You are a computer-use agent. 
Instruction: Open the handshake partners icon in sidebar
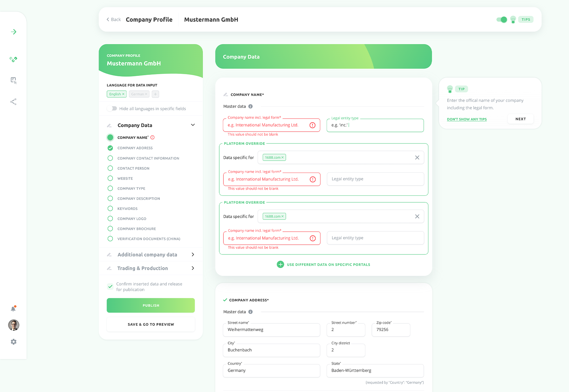click(13, 59)
